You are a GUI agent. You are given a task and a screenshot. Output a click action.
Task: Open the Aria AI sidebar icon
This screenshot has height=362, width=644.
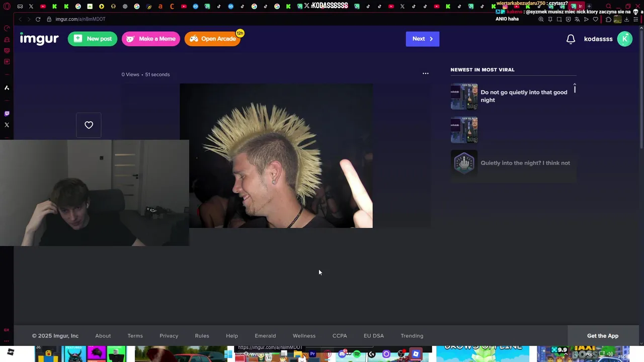click(x=7, y=87)
